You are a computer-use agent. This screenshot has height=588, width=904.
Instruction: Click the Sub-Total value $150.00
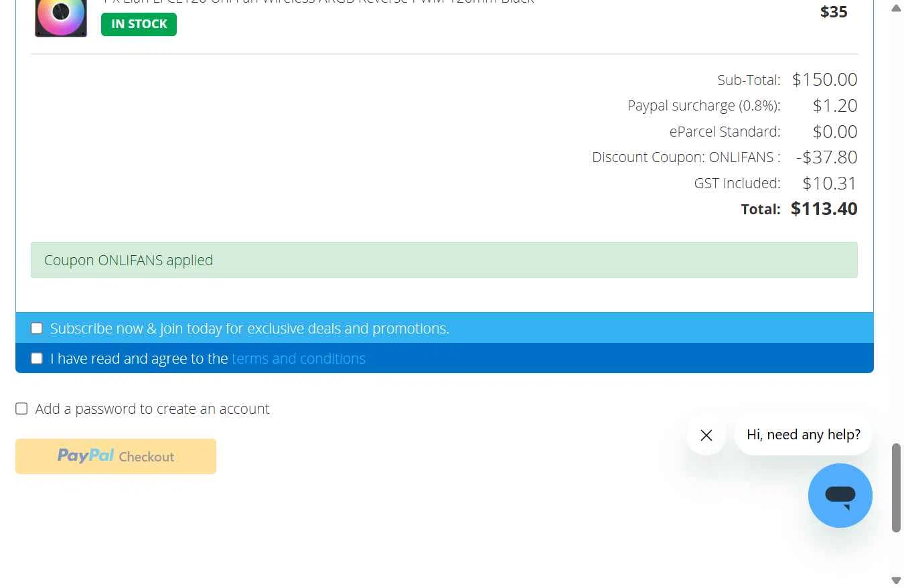pyautogui.click(x=824, y=80)
